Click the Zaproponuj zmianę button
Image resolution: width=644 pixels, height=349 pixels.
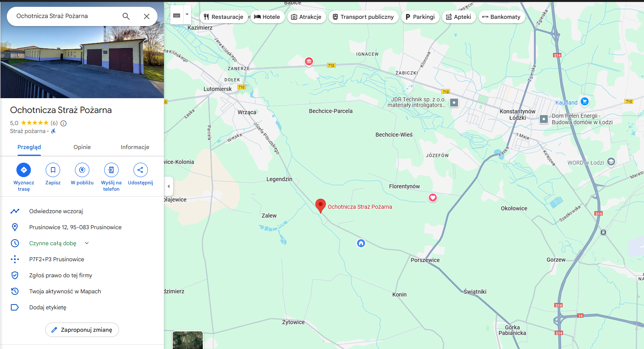(82, 330)
